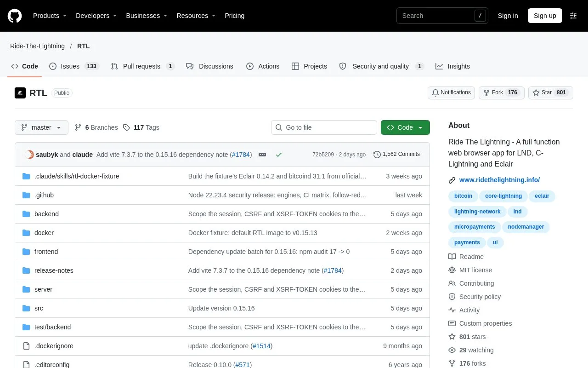Screen dimensions: 588x368
Task: Switch to the Issues tab
Action: (x=74, y=66)
